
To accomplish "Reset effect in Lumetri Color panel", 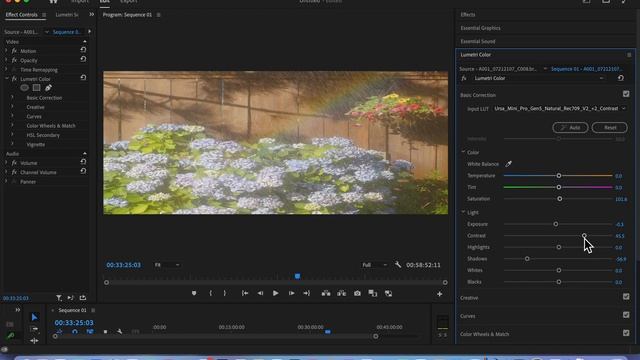I will pyautogui.click(x=621, y=78).
